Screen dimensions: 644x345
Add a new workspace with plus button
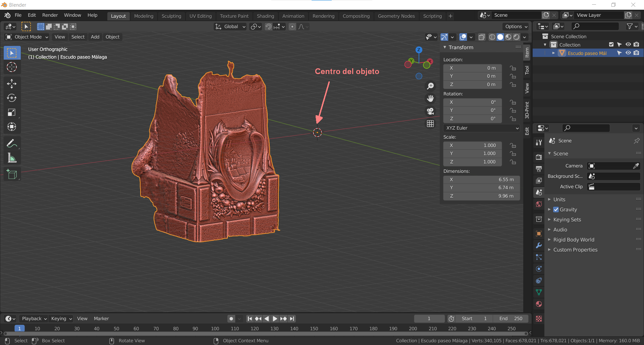(x=450, y=16)
